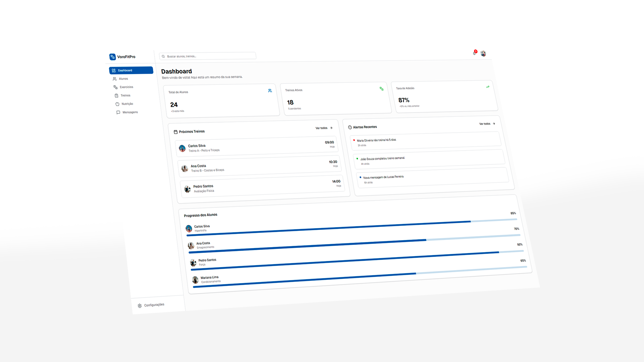Click the green trend icon on Taxa de Adesão

click(488, 87)
